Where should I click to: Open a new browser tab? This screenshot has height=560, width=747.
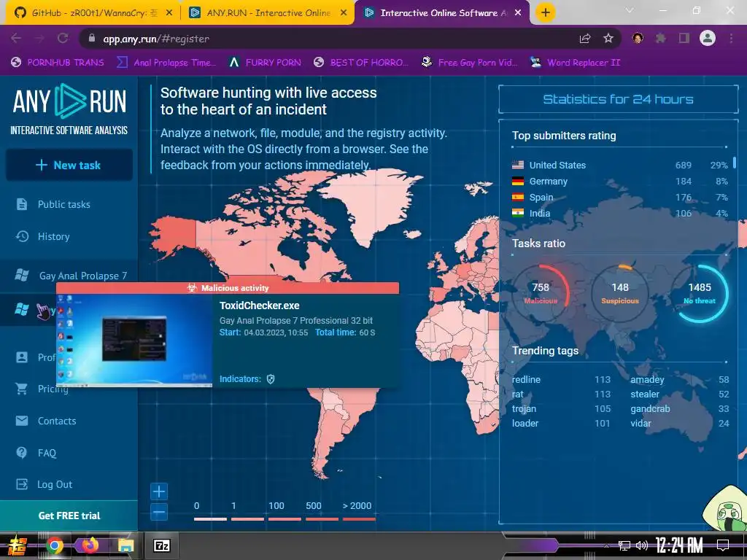coord(546,12)
